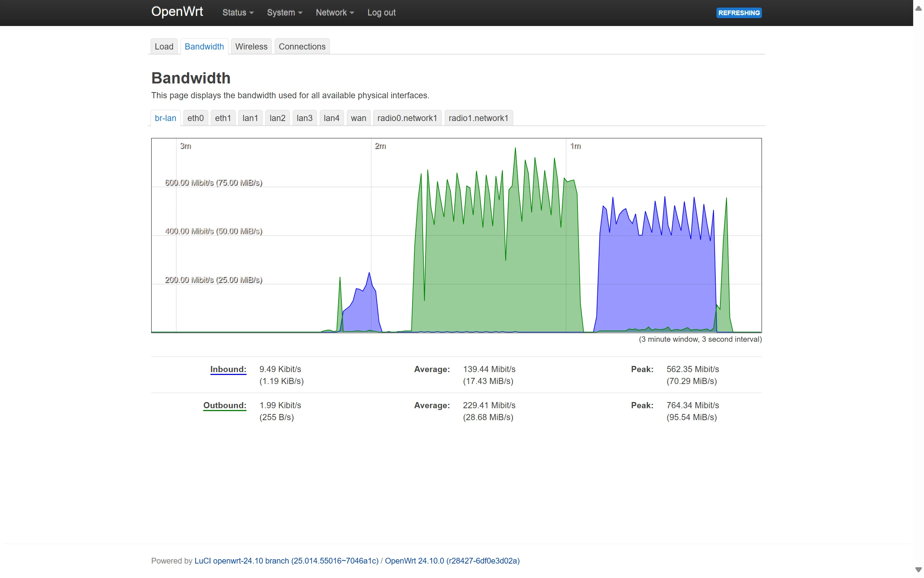The image size is (924, 578).
Task: Open the OpenWrt 24.10.0 version link
Action: [452, 560]
